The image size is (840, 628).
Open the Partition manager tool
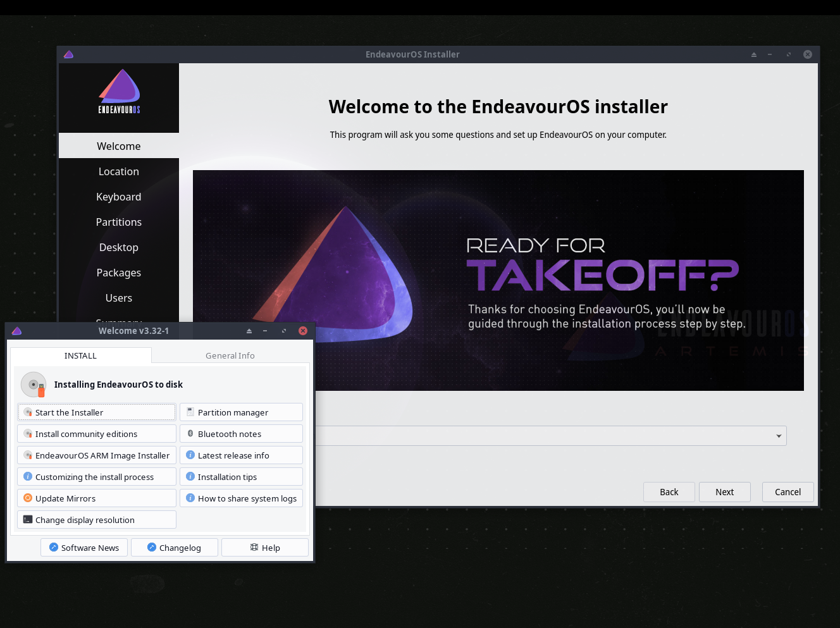(241, 412)
